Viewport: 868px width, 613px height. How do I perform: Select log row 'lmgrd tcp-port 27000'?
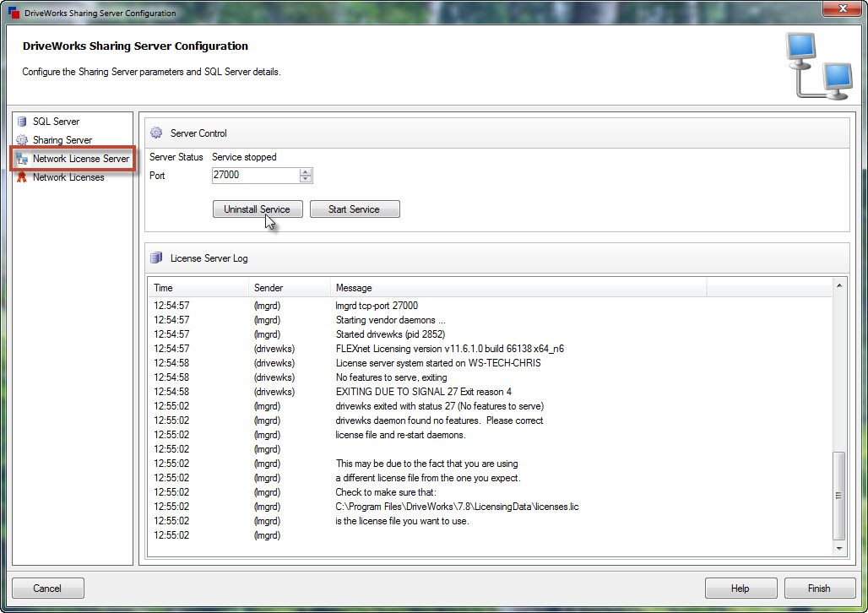(490, 306)
